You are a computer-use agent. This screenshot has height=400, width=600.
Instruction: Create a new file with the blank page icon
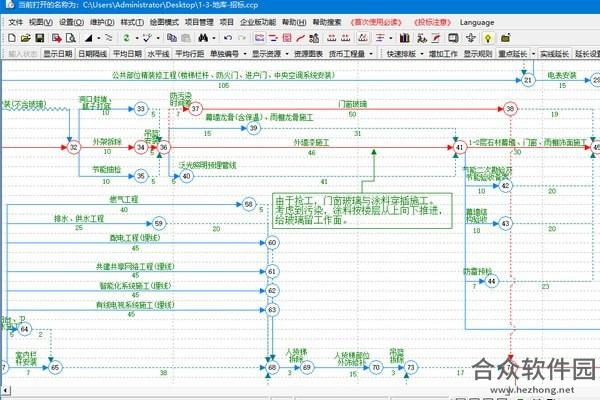12,38
